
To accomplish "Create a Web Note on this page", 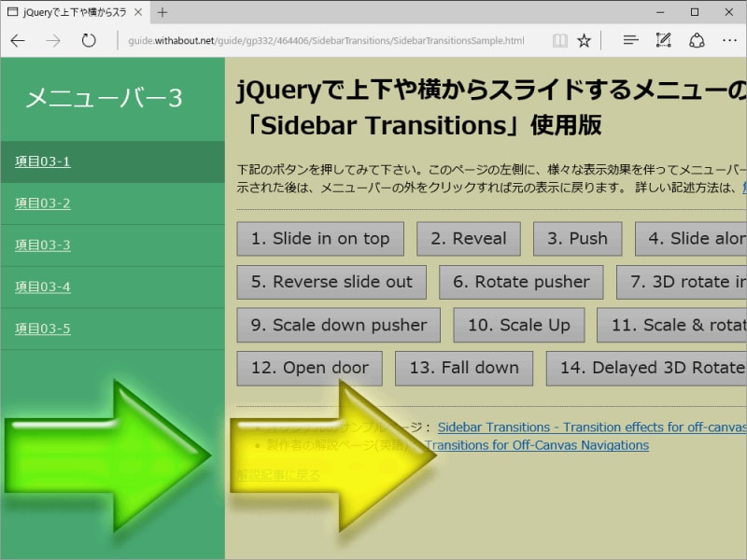I will pos(663,41).
